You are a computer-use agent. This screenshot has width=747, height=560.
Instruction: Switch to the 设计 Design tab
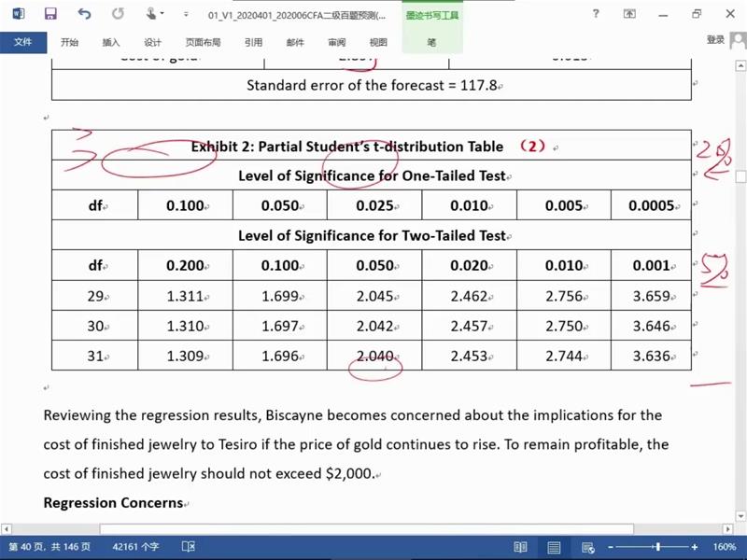(152, 42)
